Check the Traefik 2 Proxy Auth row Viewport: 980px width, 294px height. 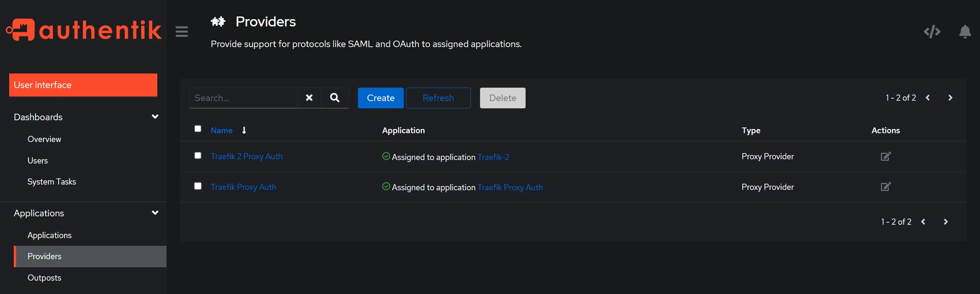(198, 156)
